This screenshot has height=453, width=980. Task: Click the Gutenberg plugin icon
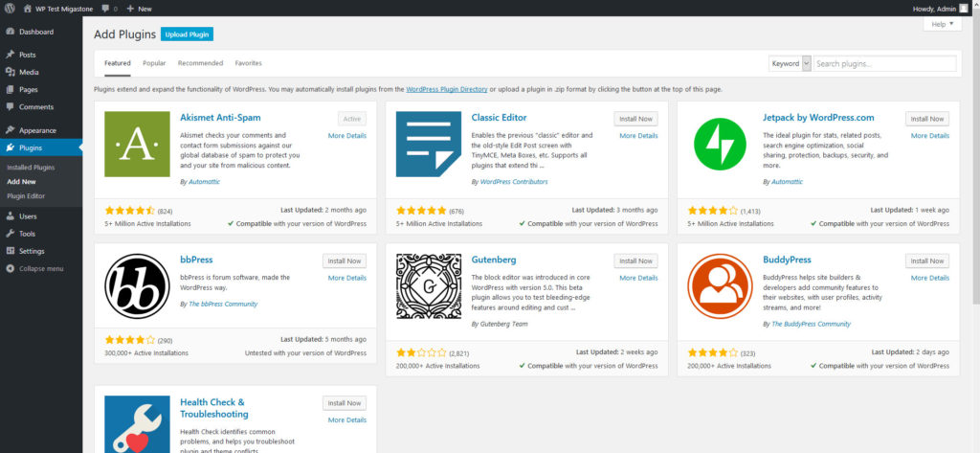(x=429, y=286)
